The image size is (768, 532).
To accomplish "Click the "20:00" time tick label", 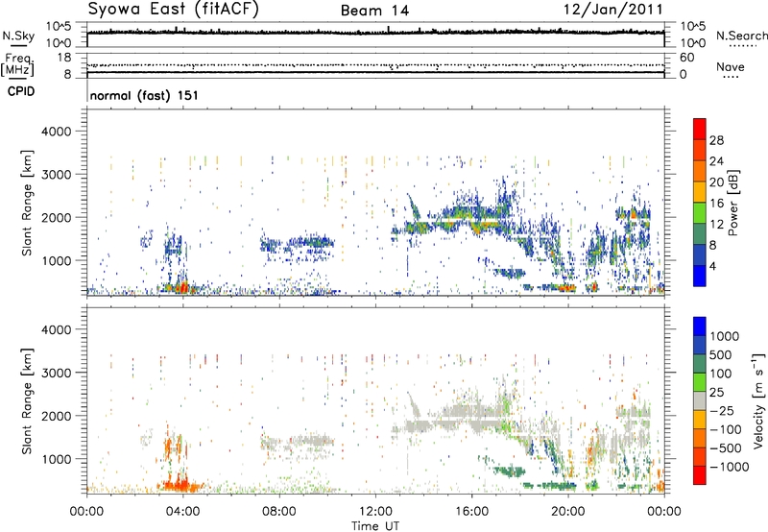I will click(568, 512).
